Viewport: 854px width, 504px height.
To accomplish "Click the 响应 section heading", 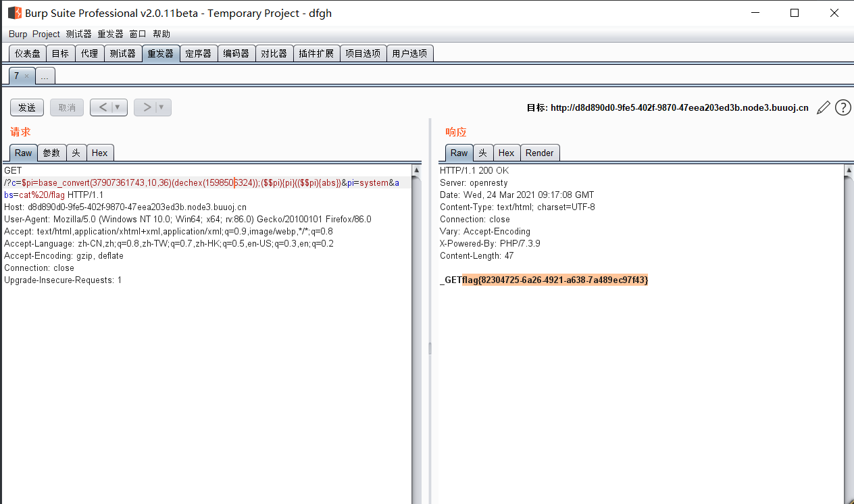I will (456, 132).
